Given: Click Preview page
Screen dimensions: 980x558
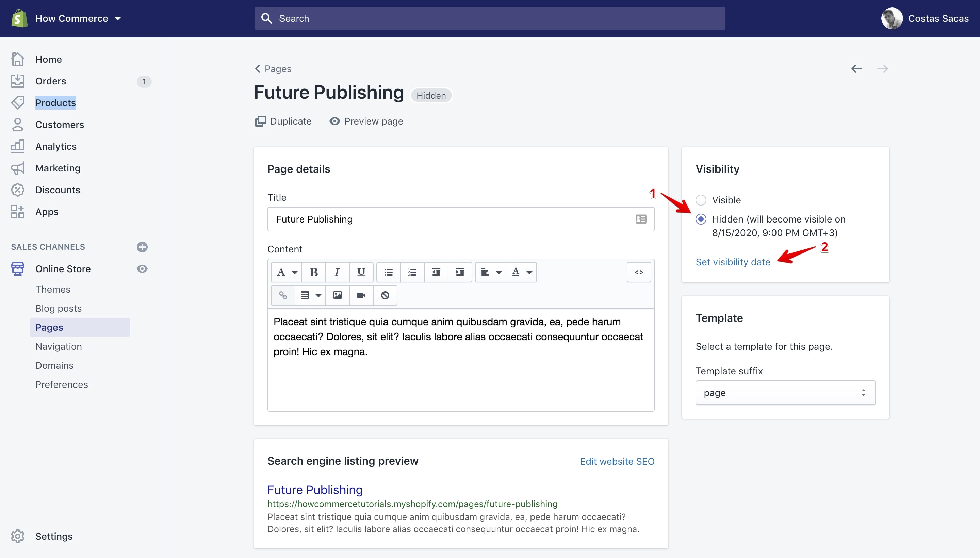Looking at the screenshot, I should [366, 121].
